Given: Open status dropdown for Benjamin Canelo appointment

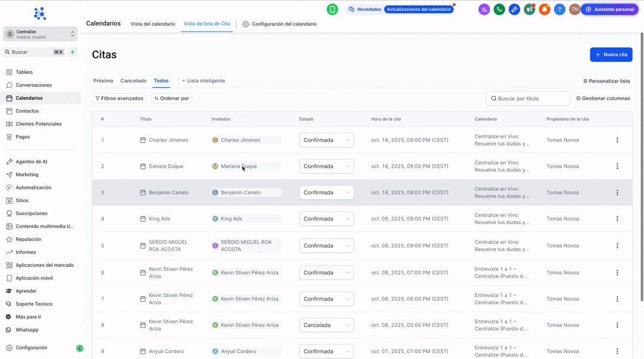Looking at the screenshot, I should pos(326,193).
